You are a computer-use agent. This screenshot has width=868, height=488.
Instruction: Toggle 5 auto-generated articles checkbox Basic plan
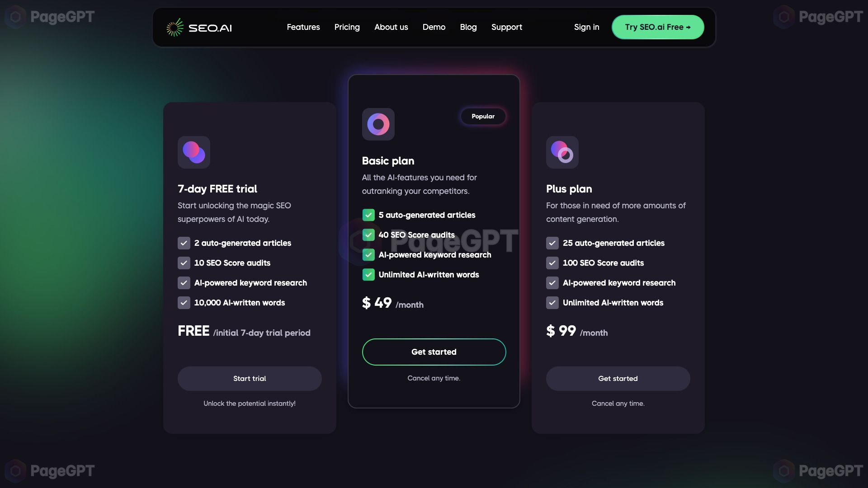(368, 215)
